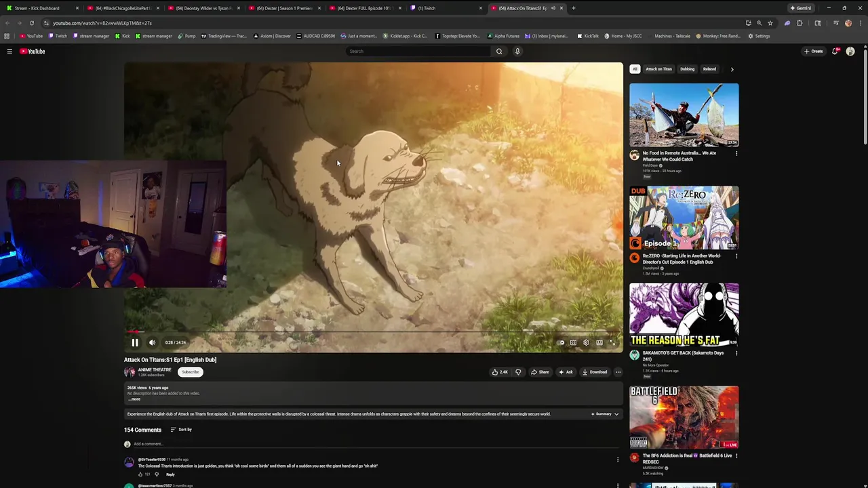Switch to Deontay Wilder vs Tyson tab

203,8
